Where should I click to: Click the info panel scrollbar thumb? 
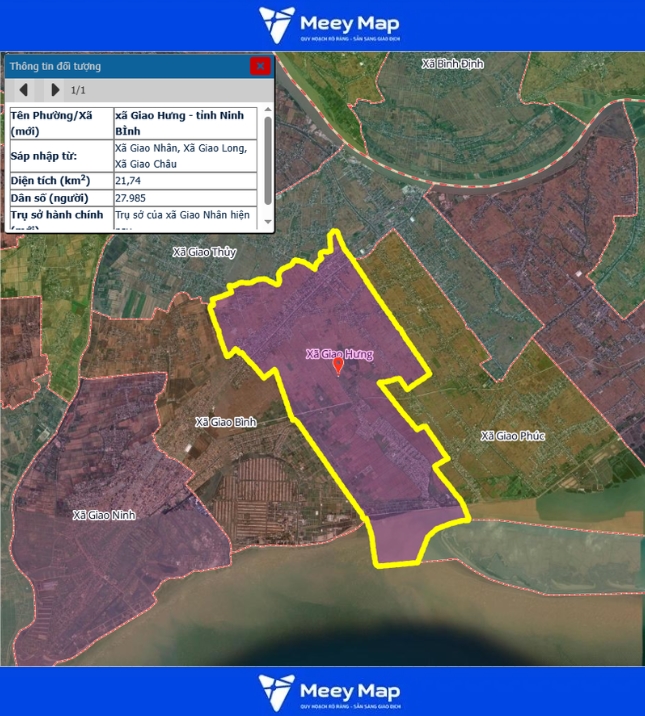pos(267,156)
